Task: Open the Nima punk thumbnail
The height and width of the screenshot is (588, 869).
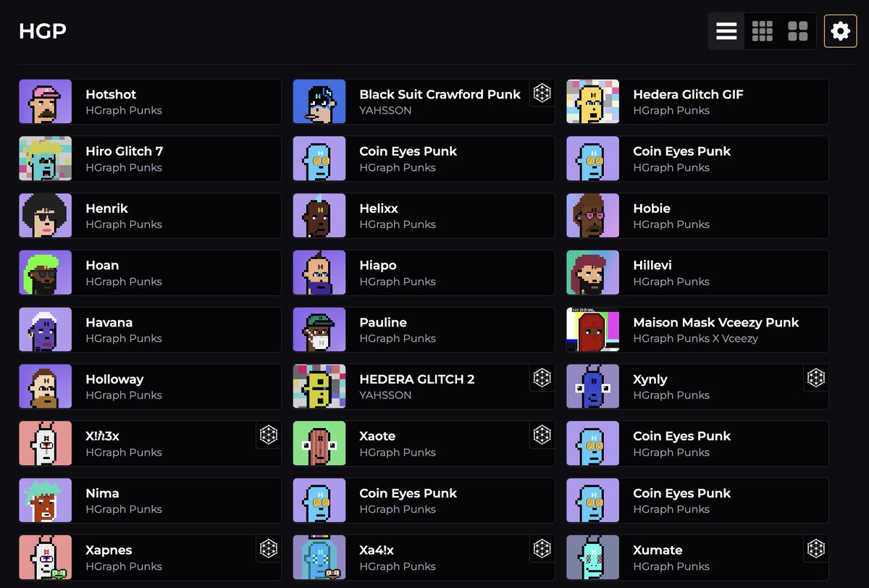Action: [46, 500]
